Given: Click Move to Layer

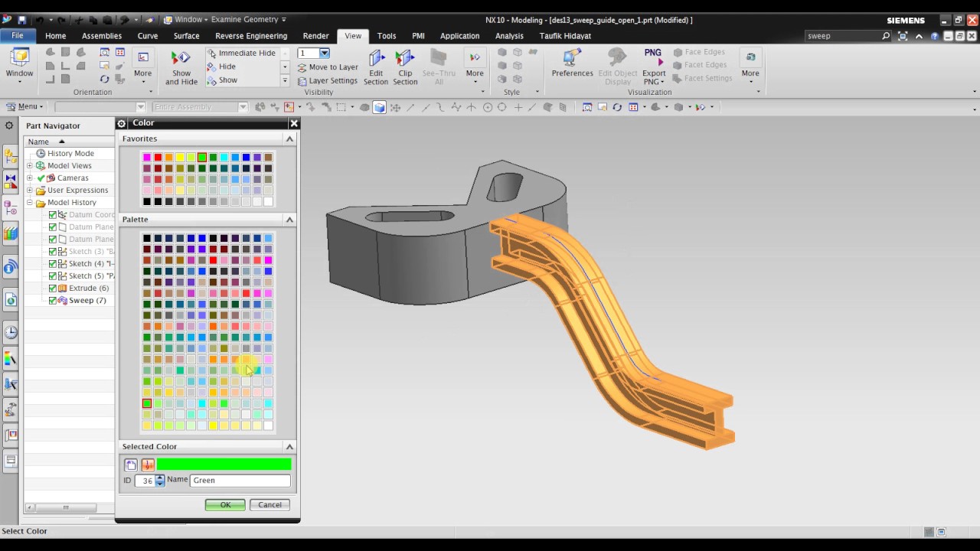Looking at the screenshot, I should coord(328,67).
